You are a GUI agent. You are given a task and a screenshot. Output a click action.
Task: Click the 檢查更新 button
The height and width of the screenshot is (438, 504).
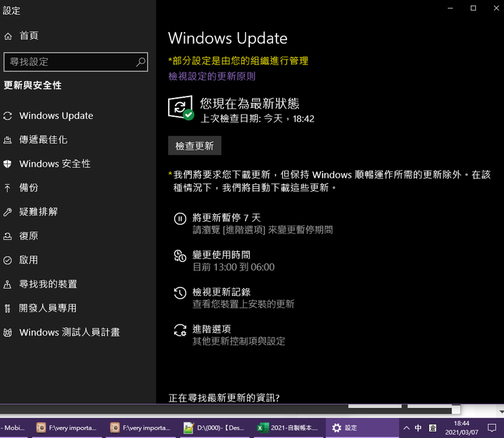[x=195, y=146]
